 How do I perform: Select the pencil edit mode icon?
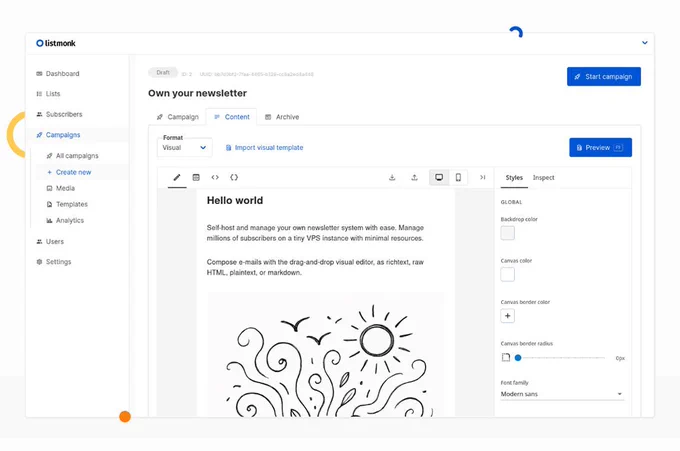click(177, 177)
